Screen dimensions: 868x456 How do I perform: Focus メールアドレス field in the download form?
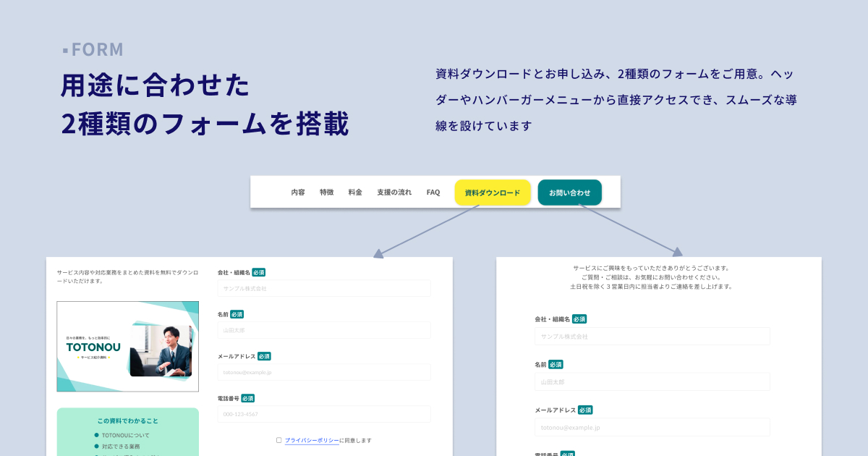[x=324, y=372]
